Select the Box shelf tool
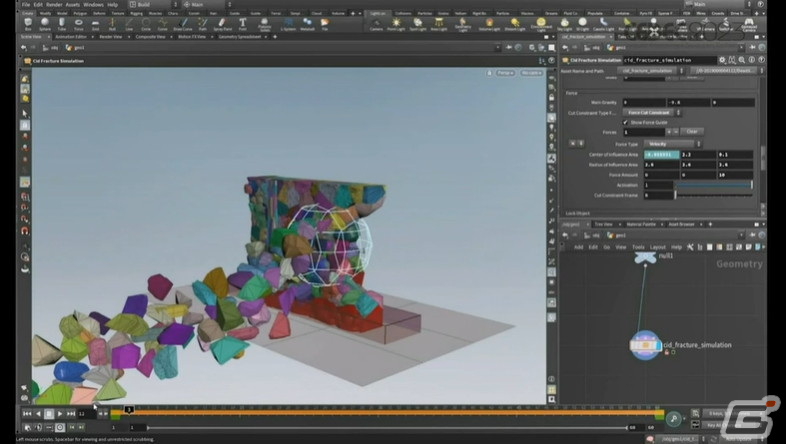This screenshot has width=786, height=444. pyautogui.click(x=28, y=24)
